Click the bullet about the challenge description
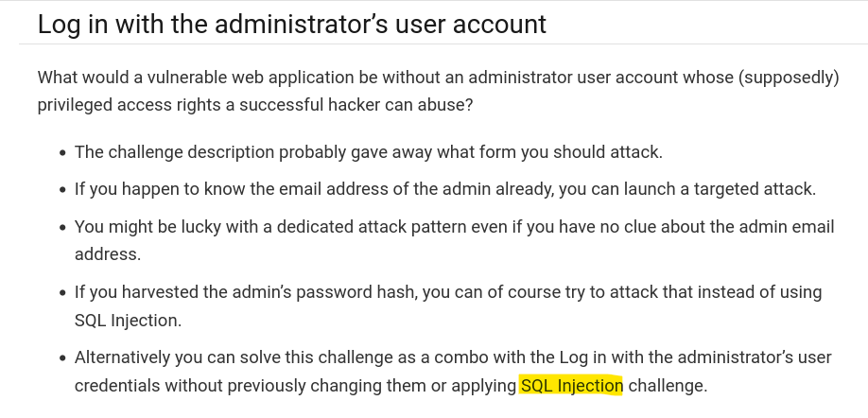This screenshot has height=418, width=868. coord(369,152)
